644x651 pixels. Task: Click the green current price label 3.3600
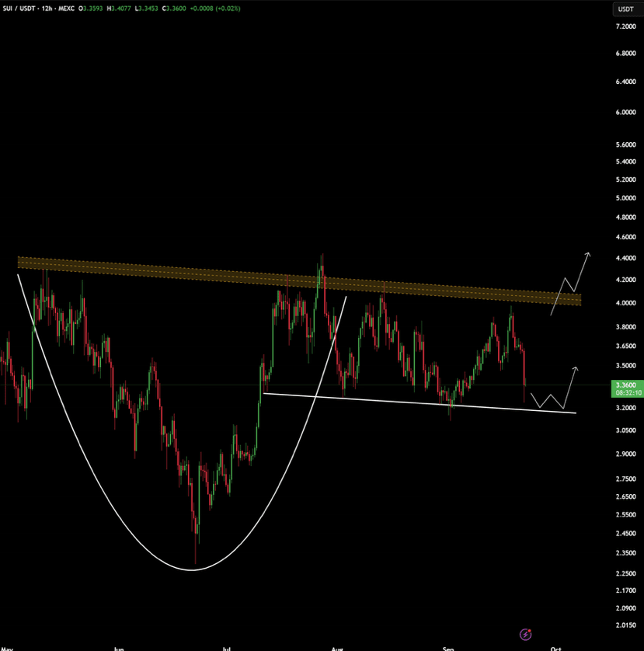[x=628, y=385]
